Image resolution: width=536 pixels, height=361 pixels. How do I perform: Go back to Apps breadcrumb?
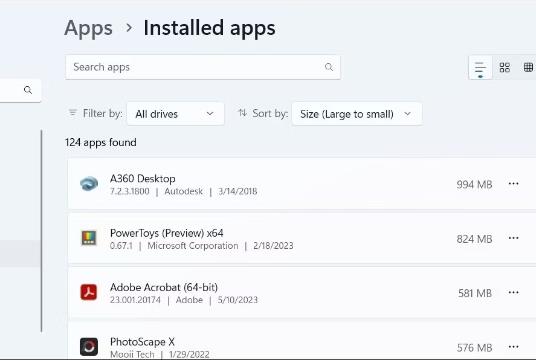click(x=88, y=28)
